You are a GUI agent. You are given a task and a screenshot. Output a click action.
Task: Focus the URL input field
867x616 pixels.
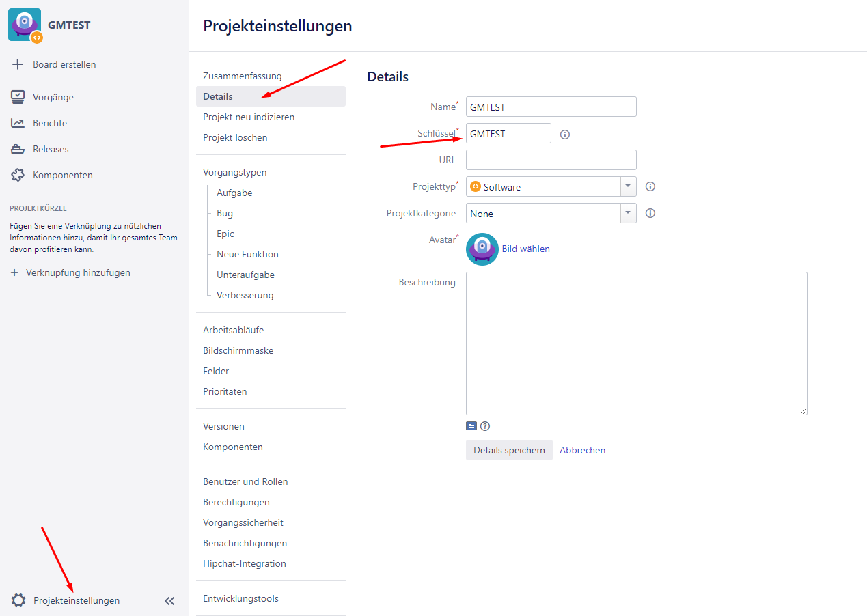tap(551, 160)
